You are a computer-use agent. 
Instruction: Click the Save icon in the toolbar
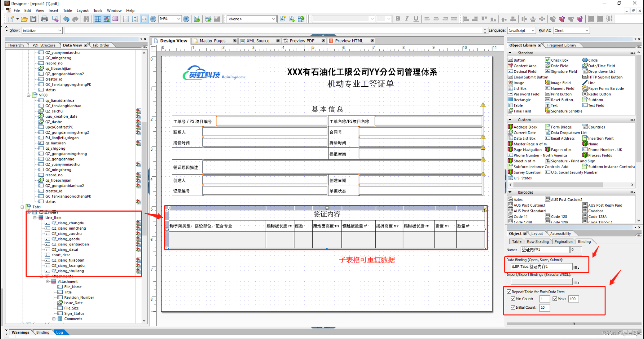pos(33,19)
